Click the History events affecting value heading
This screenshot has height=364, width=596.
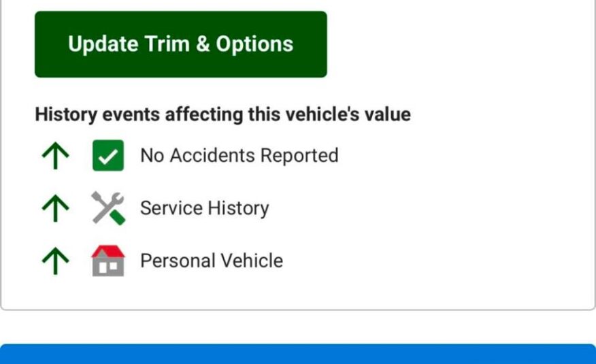tap(222, 114)
